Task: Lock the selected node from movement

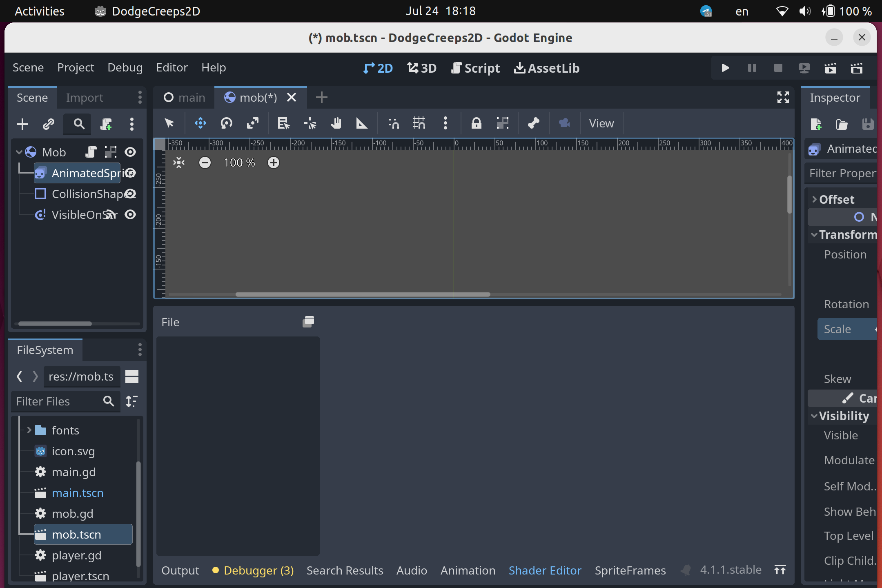Action: click(x=477, y=123)
